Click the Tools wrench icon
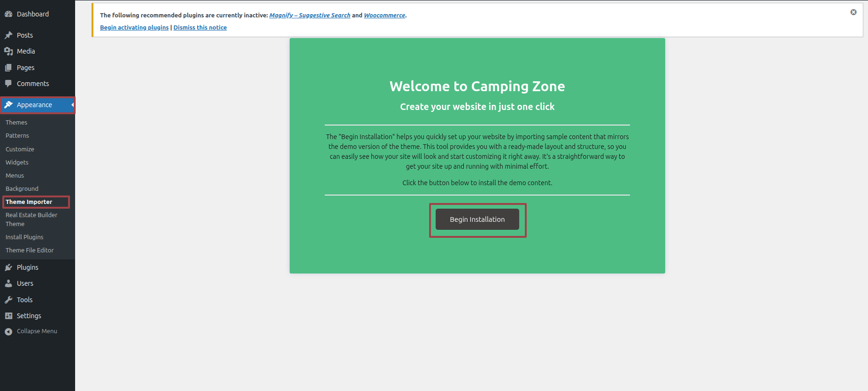The width and height of the screenshot is (868, 391). (x=8, y=300)
